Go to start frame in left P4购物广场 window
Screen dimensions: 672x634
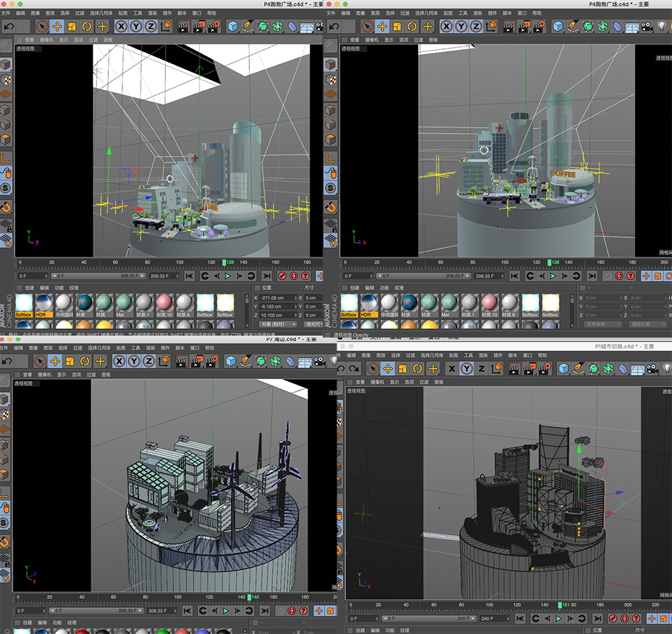[190, 276]
